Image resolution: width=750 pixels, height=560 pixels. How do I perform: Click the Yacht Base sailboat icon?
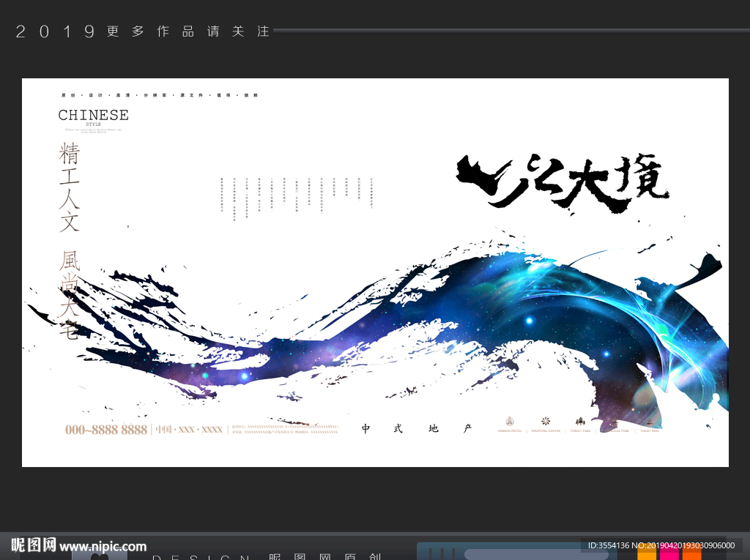[650, 422]
